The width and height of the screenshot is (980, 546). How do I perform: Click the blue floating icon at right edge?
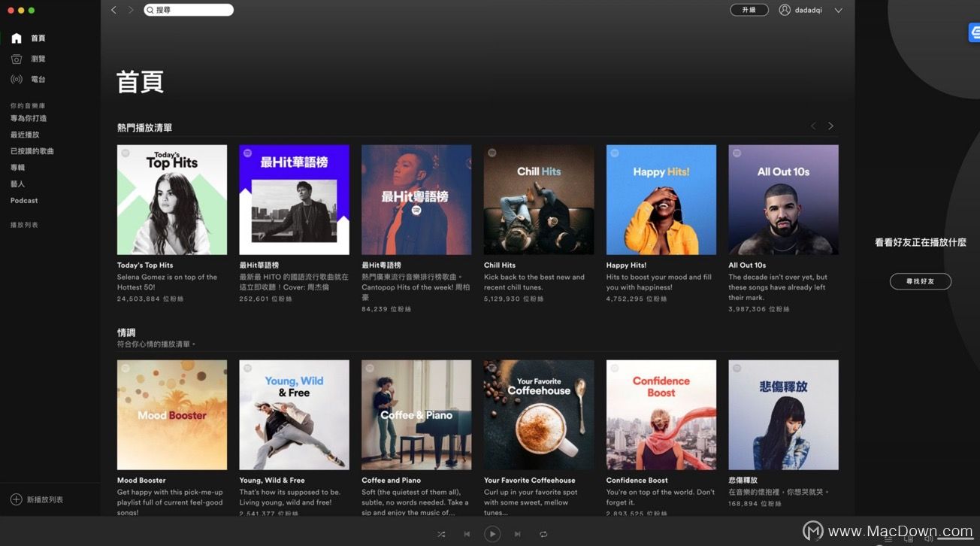974,32
